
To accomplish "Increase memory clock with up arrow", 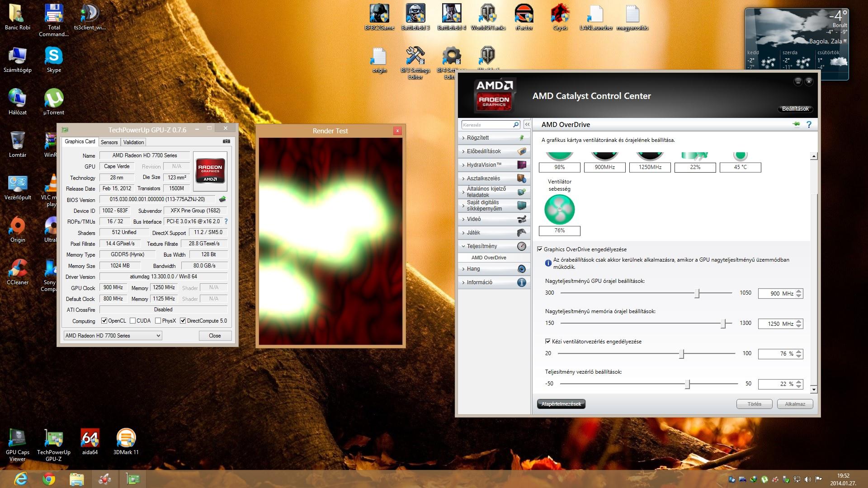I will tap(799, 321).
